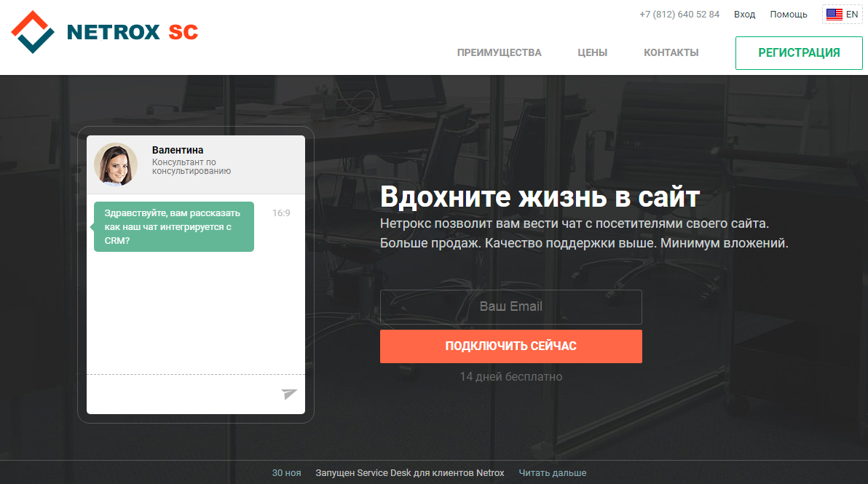Click the news date 30 ноя

click(286, 473)
